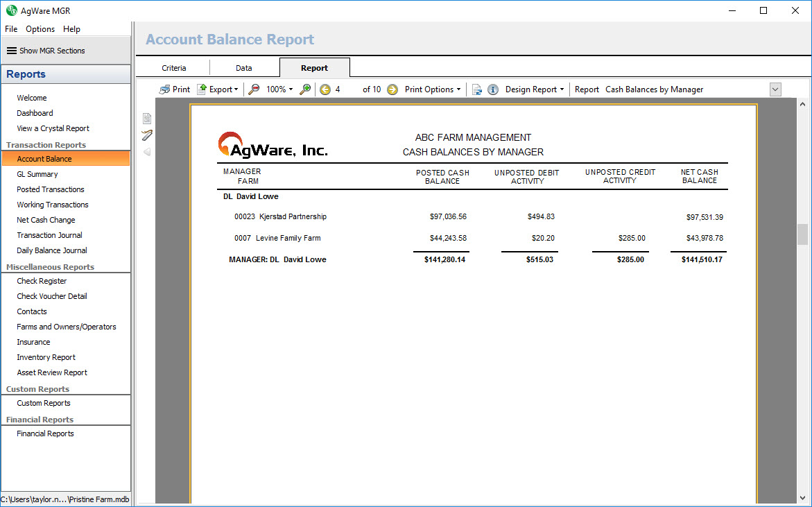This screenshot has width=812, height=507.
Task: Open the Check Register report
Action: click(42, 281)
